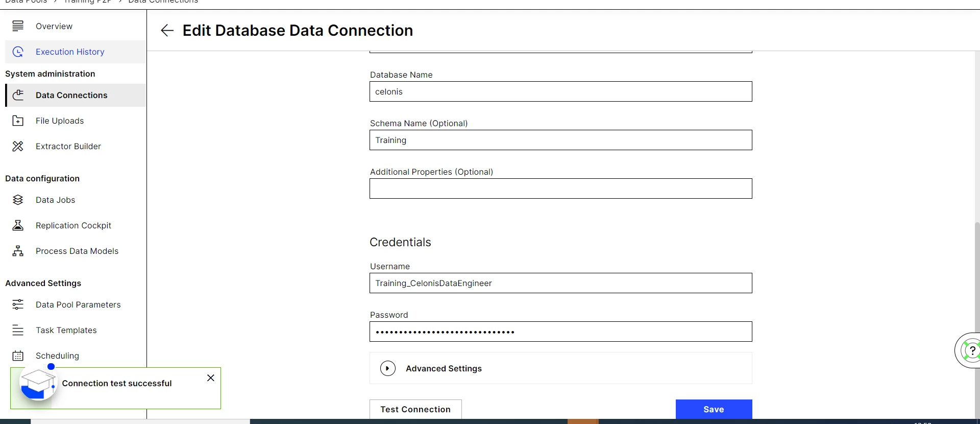Dismiss the connection test notification
This screenshot has height=424, width=980.
point(211,378)
